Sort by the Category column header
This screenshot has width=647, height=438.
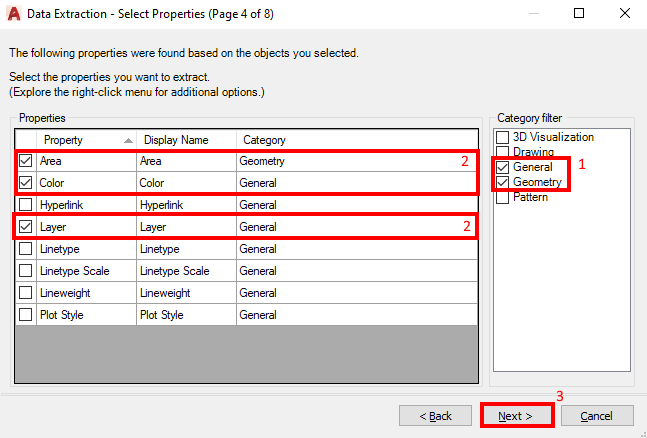tap(357, 140)
